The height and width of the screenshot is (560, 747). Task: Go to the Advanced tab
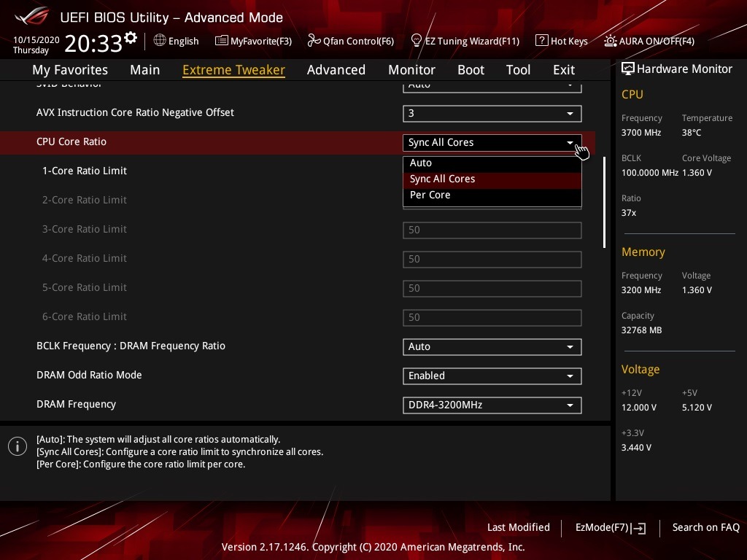click(336, 69)
